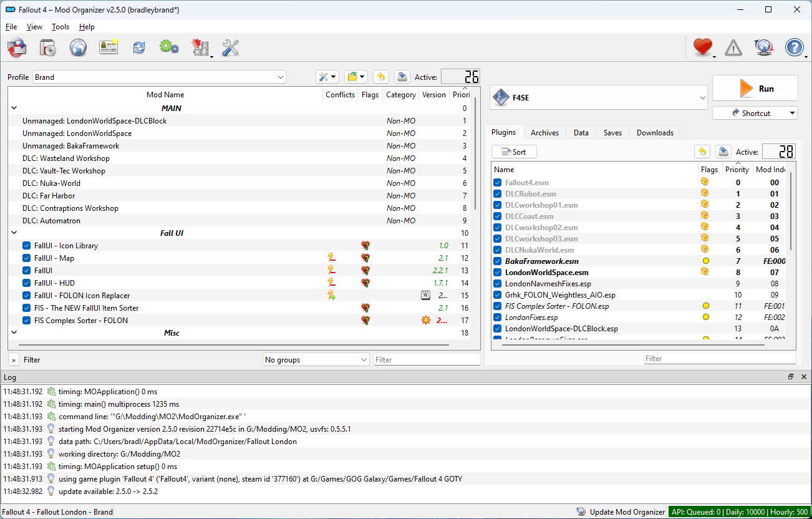Open the Profiles ID card icon
Image resolution: width=812 pixels, height=519 pixels.
pos(109,47)
